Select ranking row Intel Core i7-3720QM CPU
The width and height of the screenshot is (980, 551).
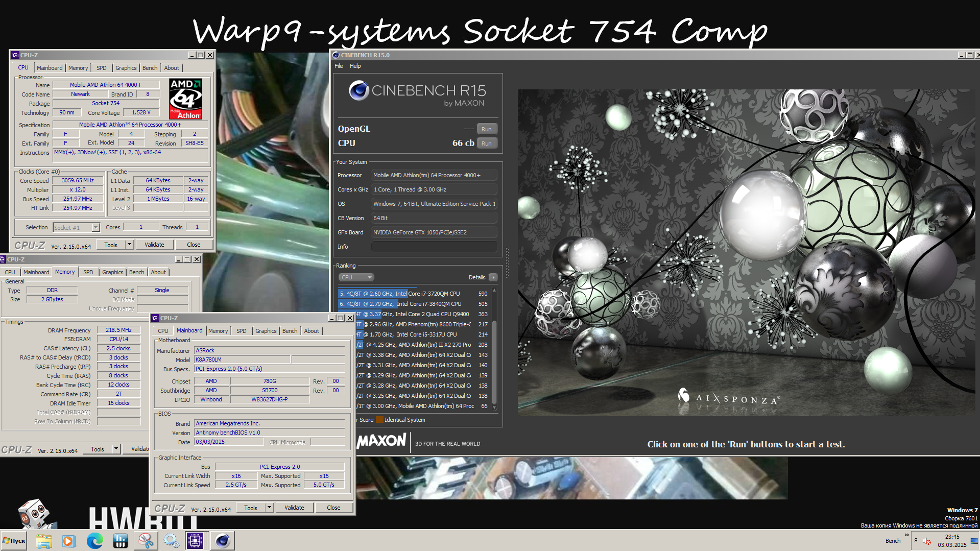tap(414, 294)
